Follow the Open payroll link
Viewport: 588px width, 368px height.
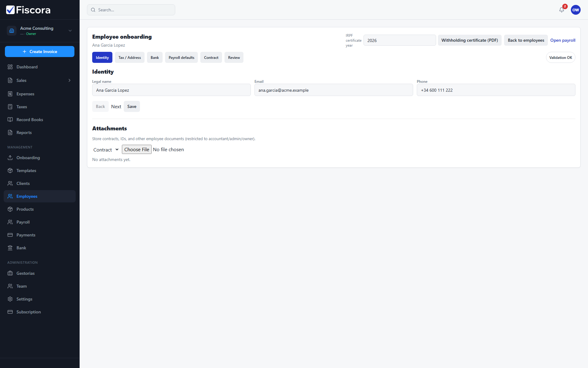[x=563, y=40]
